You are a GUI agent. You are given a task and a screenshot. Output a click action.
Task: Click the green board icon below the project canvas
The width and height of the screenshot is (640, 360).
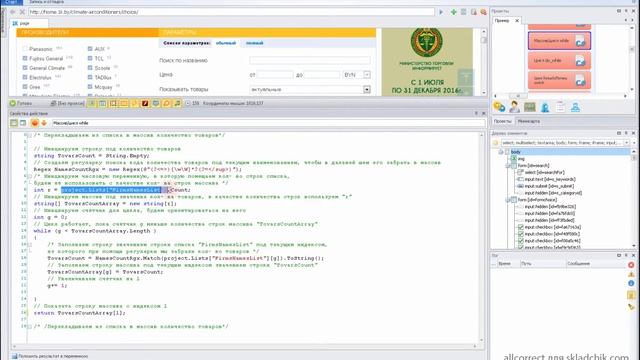point(530,107)
